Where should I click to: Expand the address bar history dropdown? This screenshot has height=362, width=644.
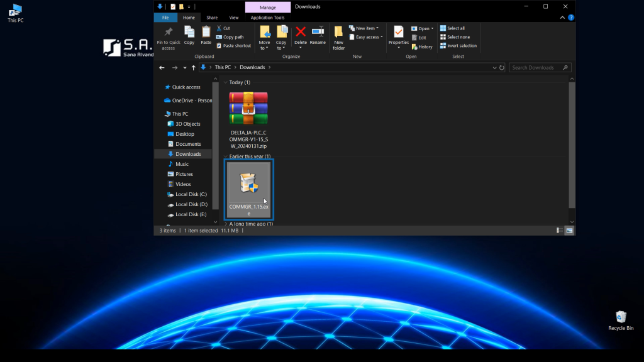[x=494, y=68]
